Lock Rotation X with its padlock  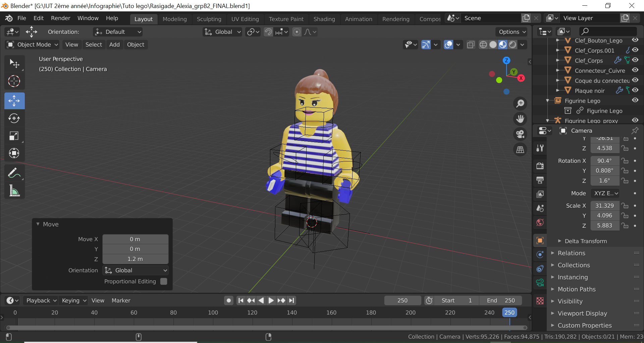(x=625, y=161)
